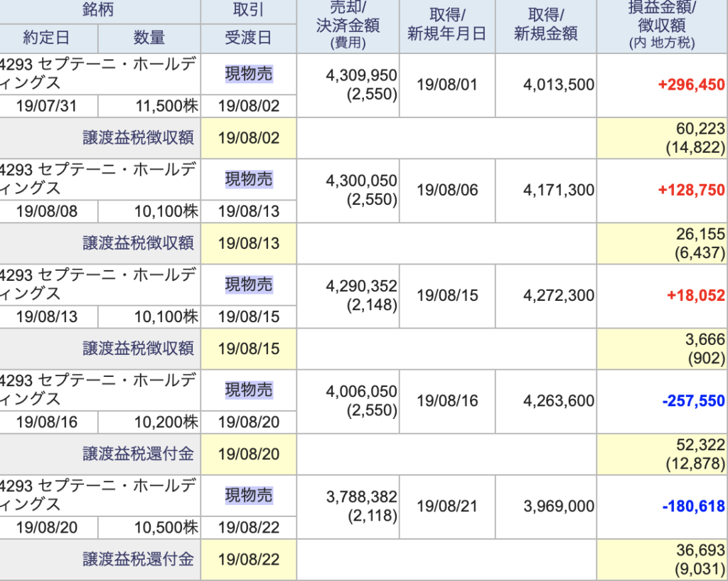Select the loss value -180,618

(x=693, y=506)
